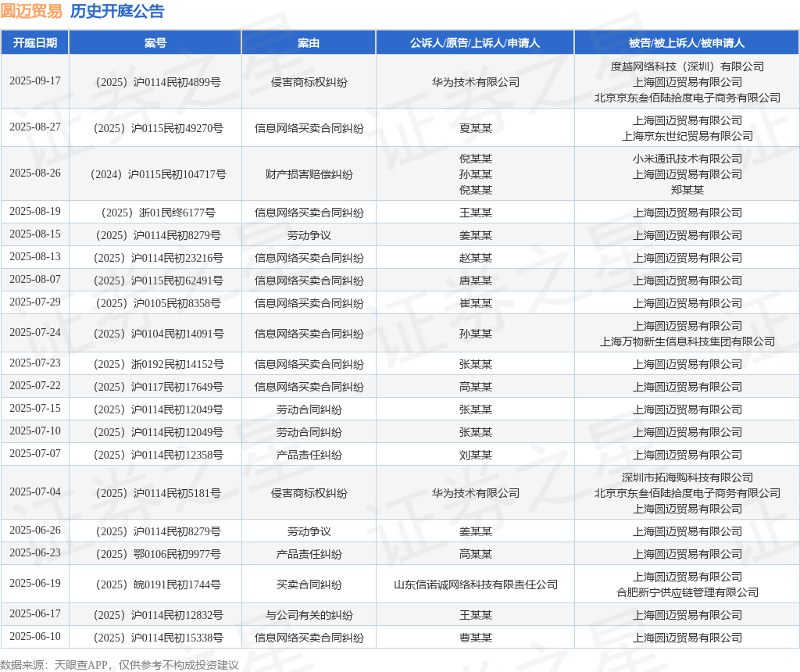Select plaintiff 崔某某
This screenshot has width=800, height=672.
[x=476, y=304]
